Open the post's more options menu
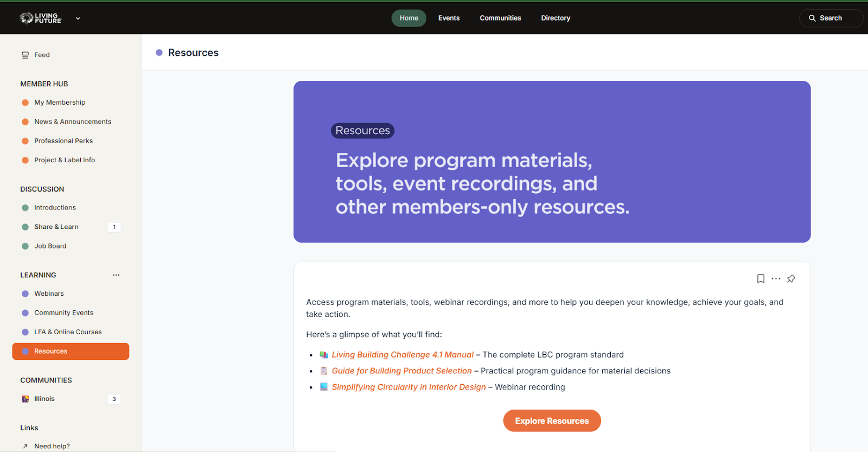The height and width of the screenshot is (452, 868). tap(776, 278)
